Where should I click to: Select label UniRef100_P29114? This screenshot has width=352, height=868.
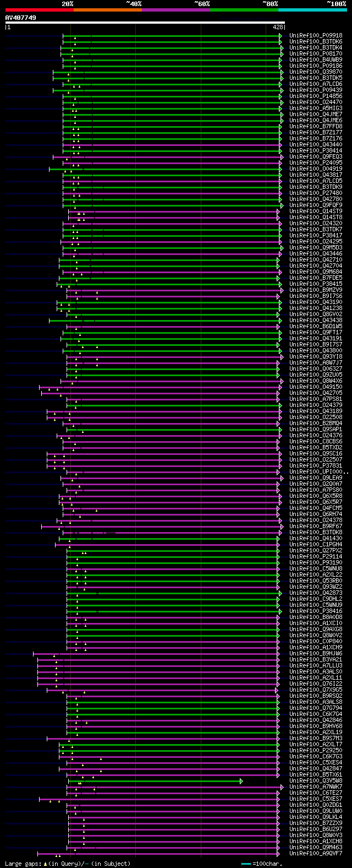click(316, 557)
